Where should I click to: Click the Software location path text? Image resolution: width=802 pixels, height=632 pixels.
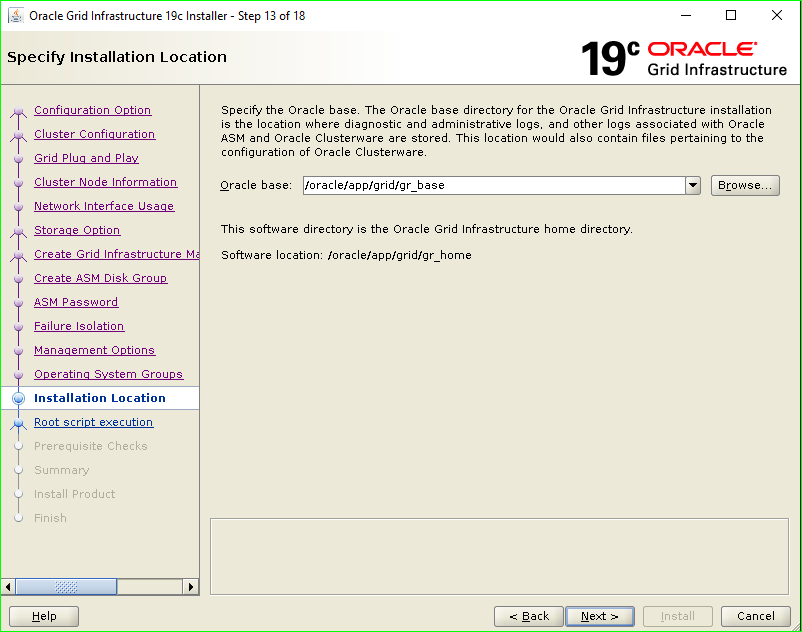399,255
